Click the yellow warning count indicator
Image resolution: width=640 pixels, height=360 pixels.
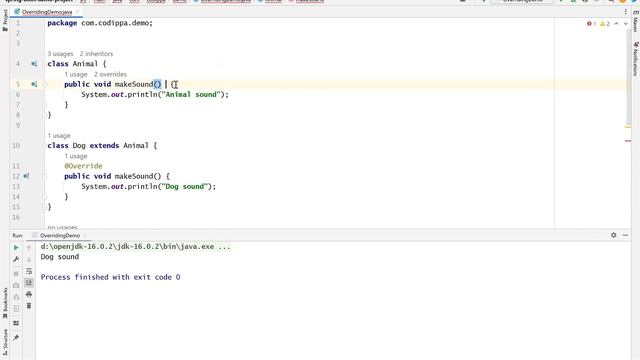click(604, 24)
